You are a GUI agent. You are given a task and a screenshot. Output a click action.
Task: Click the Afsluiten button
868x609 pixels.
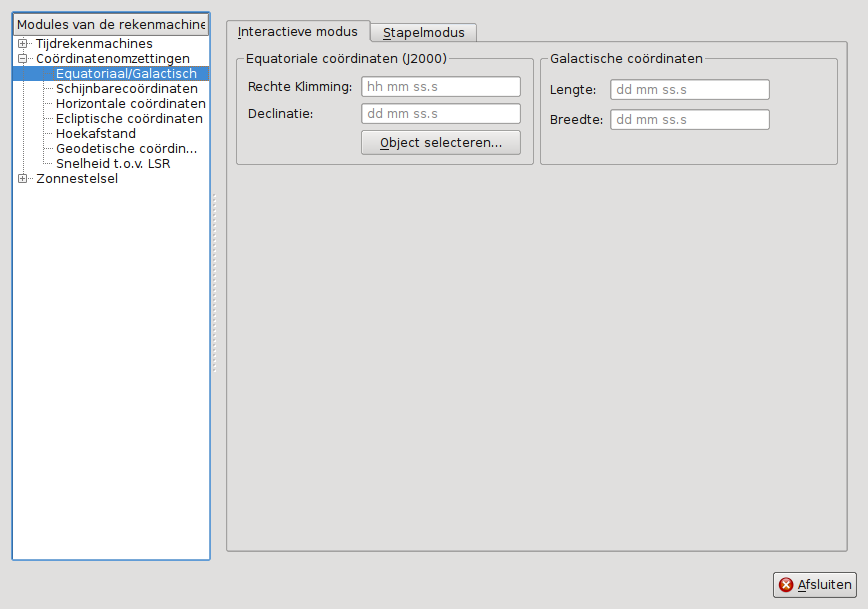(x=815, y=585)
